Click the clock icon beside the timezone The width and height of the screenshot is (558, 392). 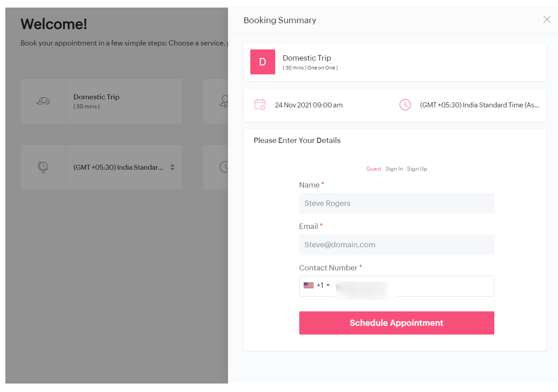pos(405,105)
